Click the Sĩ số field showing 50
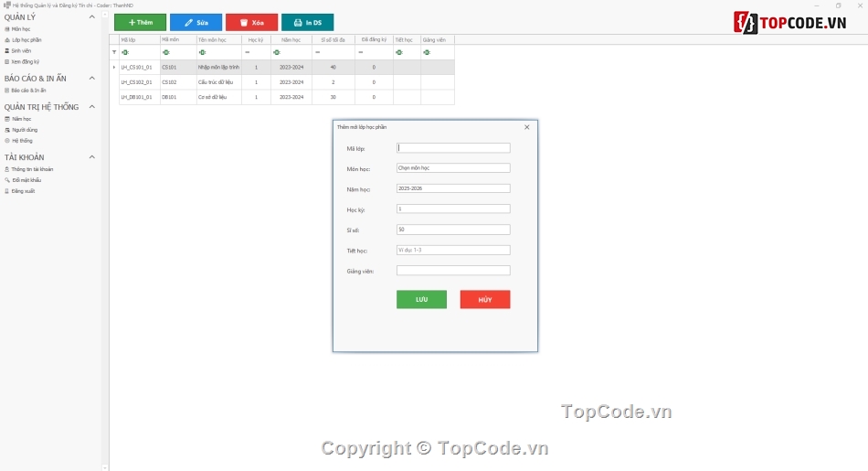 click(x=453, y=230)
